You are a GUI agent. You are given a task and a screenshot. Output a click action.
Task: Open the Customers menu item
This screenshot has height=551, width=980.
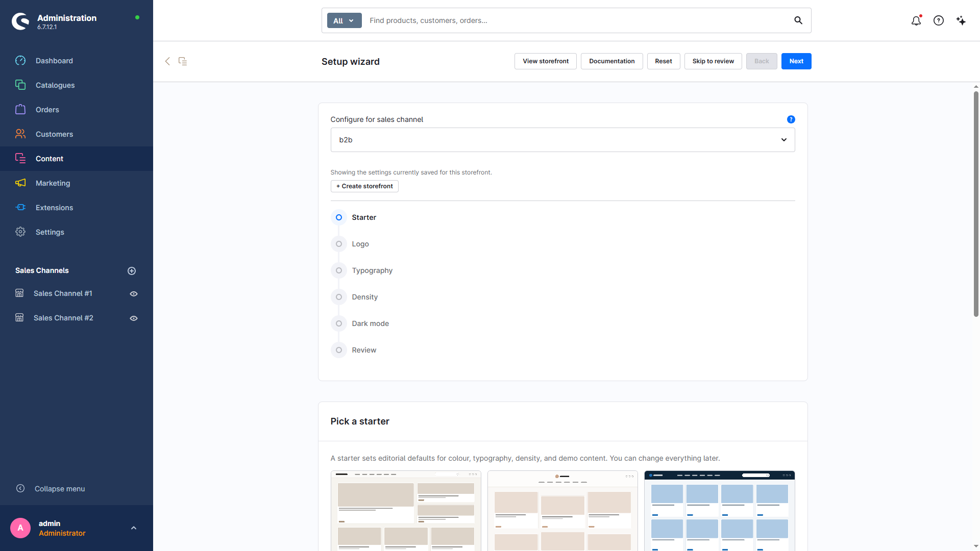pos(77,134)
